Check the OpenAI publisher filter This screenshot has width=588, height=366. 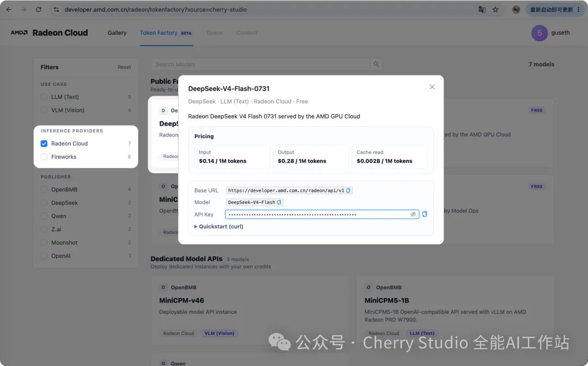pos(44,256)
